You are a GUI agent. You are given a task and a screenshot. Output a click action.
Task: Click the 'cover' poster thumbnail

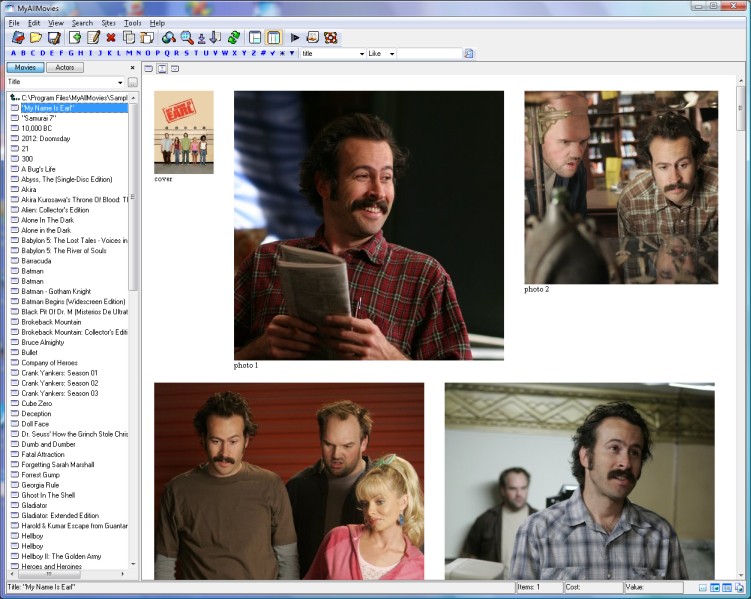[184, 132]
